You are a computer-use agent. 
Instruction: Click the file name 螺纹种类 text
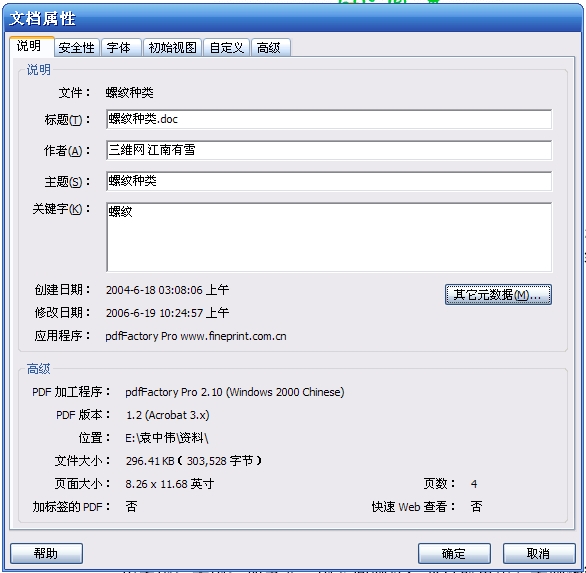tap(129, 92)
